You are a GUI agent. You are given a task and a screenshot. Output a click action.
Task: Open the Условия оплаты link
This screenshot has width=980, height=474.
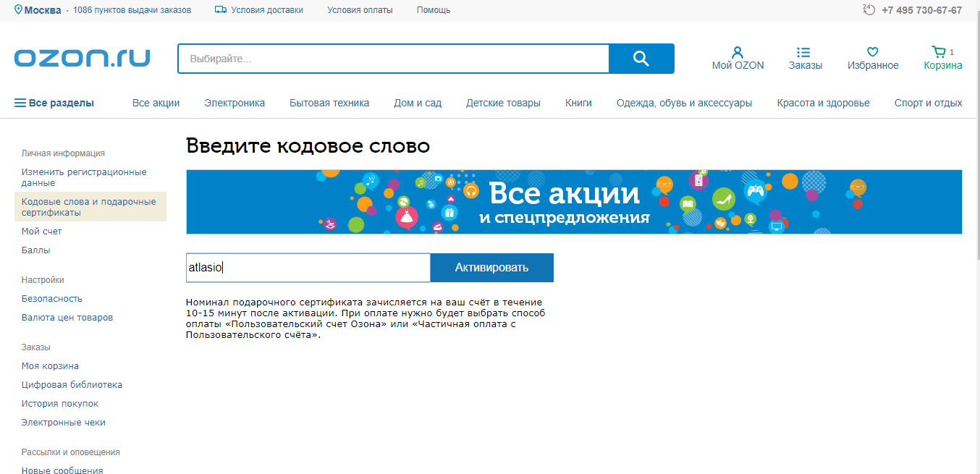click(x=360, y=10)
